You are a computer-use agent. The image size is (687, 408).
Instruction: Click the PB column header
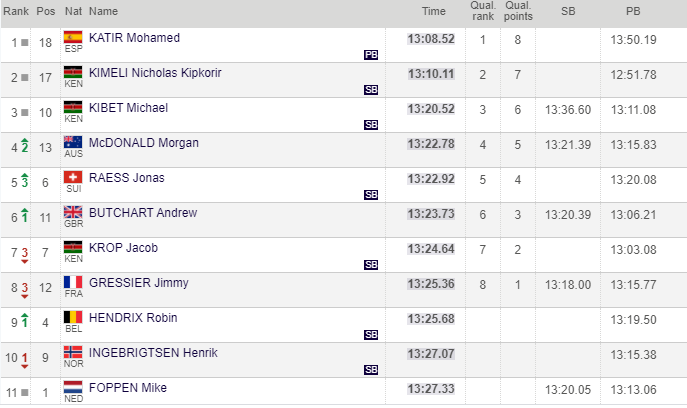coord(632,12)
